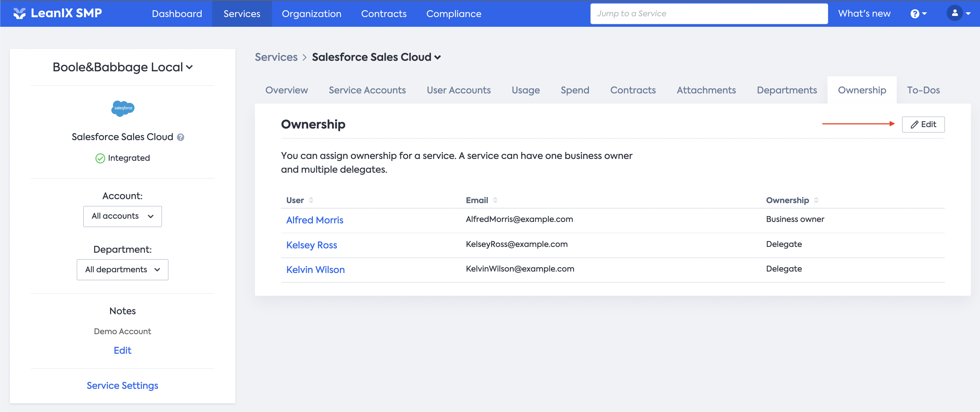The height and width of the screenshot is (412, 980).
Task: Open Alfred Morris user link
Action: 314,220
